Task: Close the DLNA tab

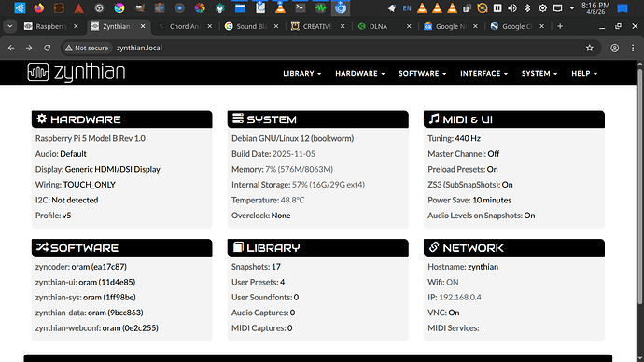Action: 409,26
